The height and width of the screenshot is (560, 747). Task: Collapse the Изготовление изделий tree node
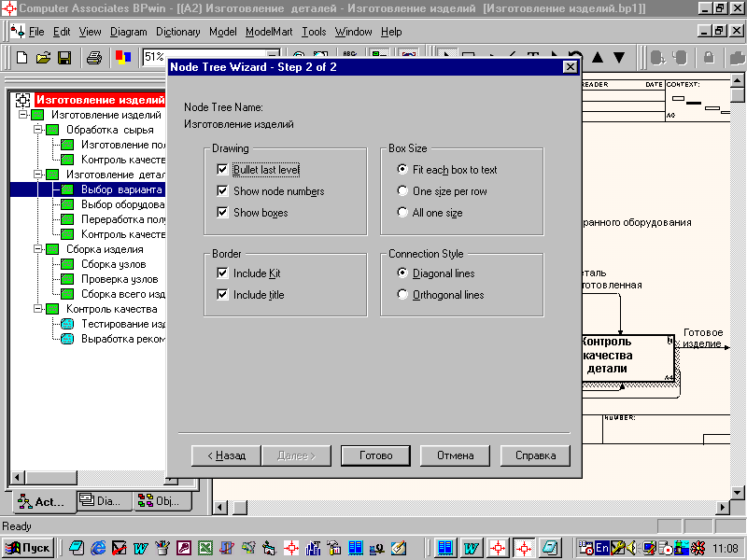coord(22,114)
